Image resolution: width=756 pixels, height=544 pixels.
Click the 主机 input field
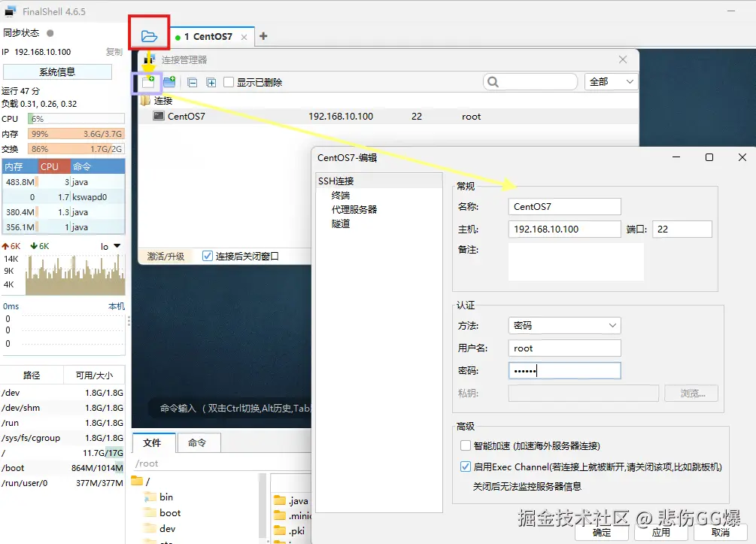coord(565,229)
